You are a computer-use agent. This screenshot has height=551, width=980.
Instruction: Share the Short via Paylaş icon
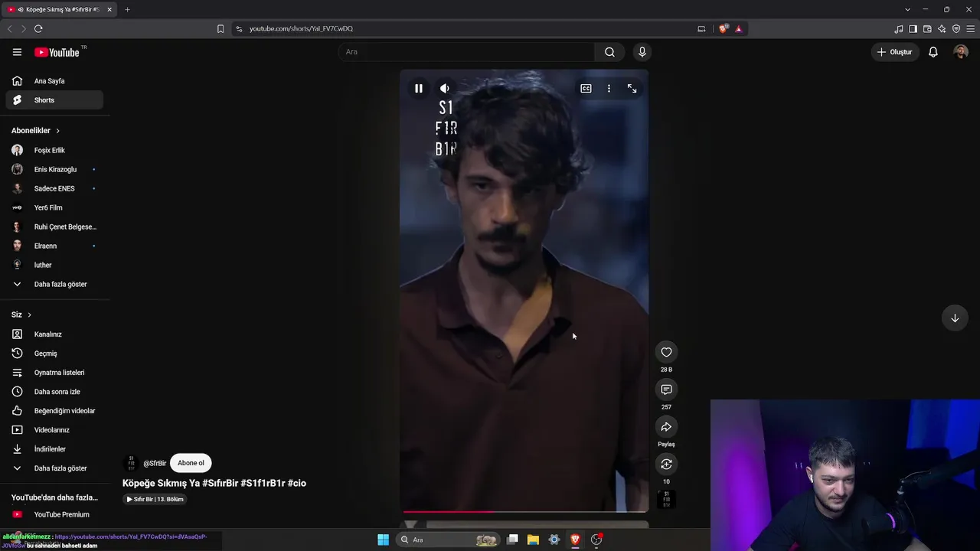pos(666,427)
